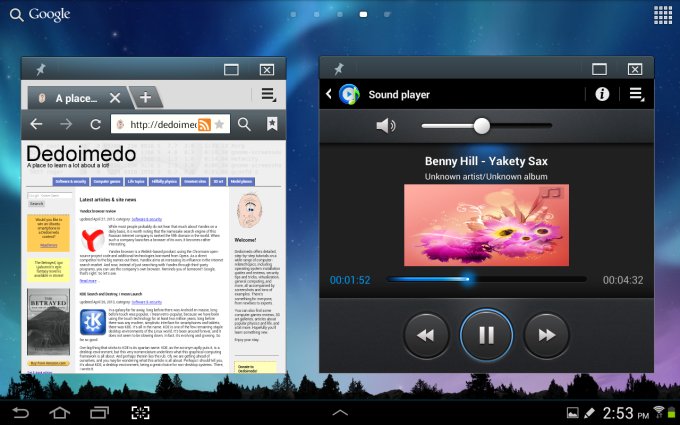Viewport: 680px width, 425px height.
Task: Adjust the volume slider knob
Action: tap(481, 126)
